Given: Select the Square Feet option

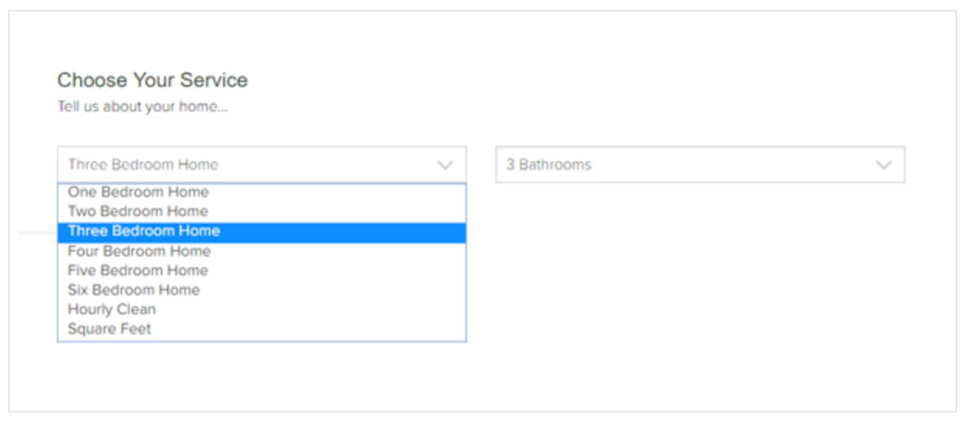Looking at the screenshot, I should [261, 329].
